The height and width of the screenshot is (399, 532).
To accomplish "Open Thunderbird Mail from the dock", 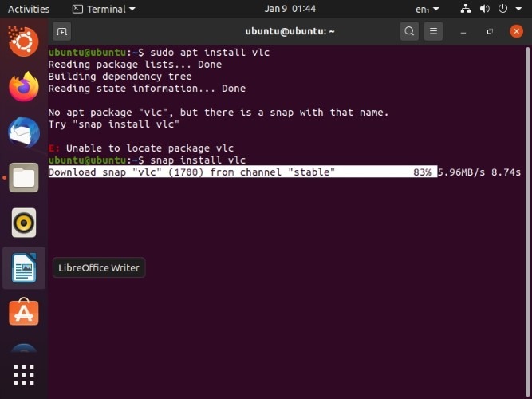I will pos(24,132).
